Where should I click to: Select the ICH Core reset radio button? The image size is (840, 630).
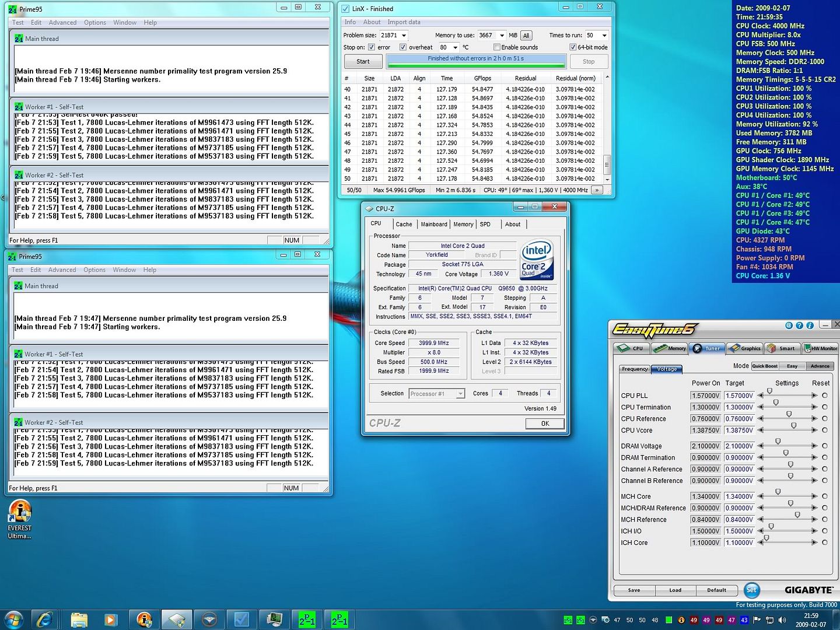coord(825,542)
